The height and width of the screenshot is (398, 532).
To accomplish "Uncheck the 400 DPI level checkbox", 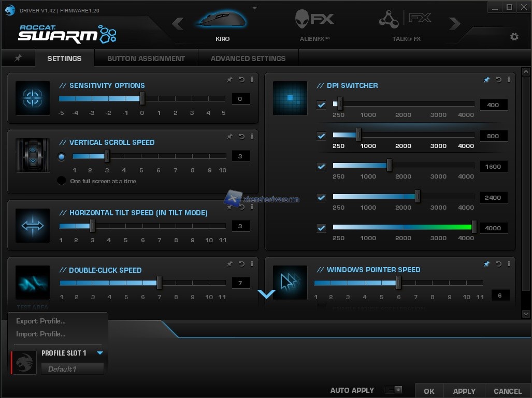I will tap(322, 105).
